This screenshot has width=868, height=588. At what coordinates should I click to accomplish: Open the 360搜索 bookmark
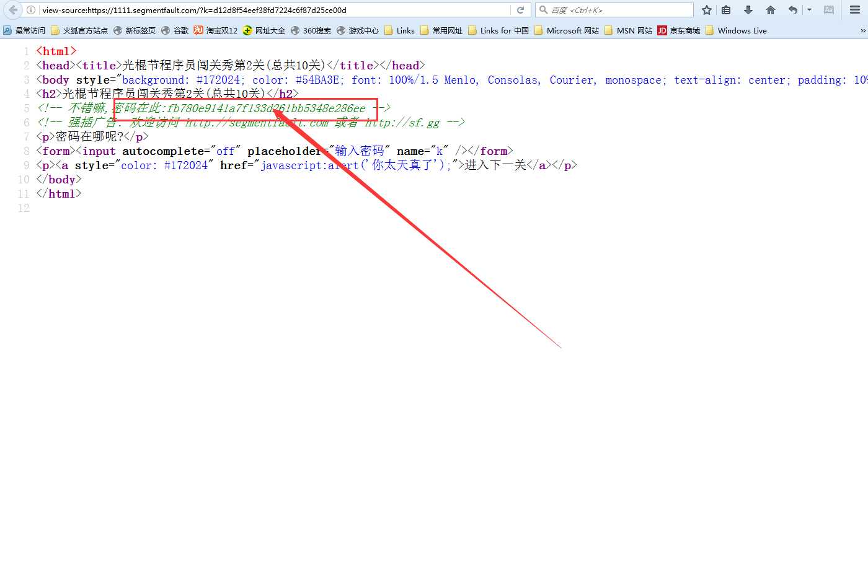(x=311, y=30)
